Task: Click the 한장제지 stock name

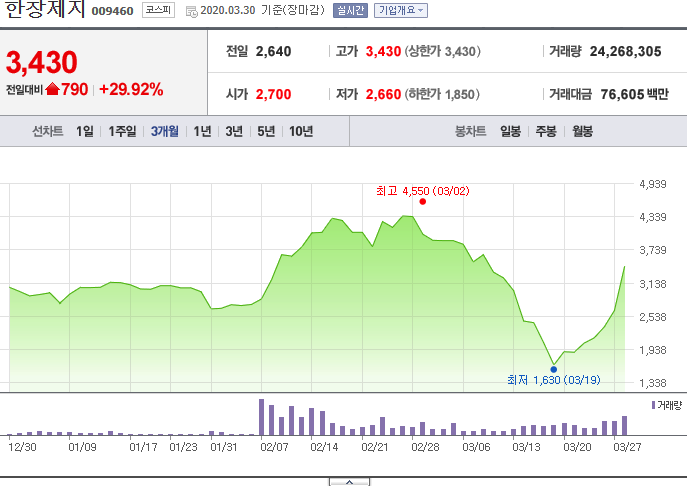Action: pos(45,9)
